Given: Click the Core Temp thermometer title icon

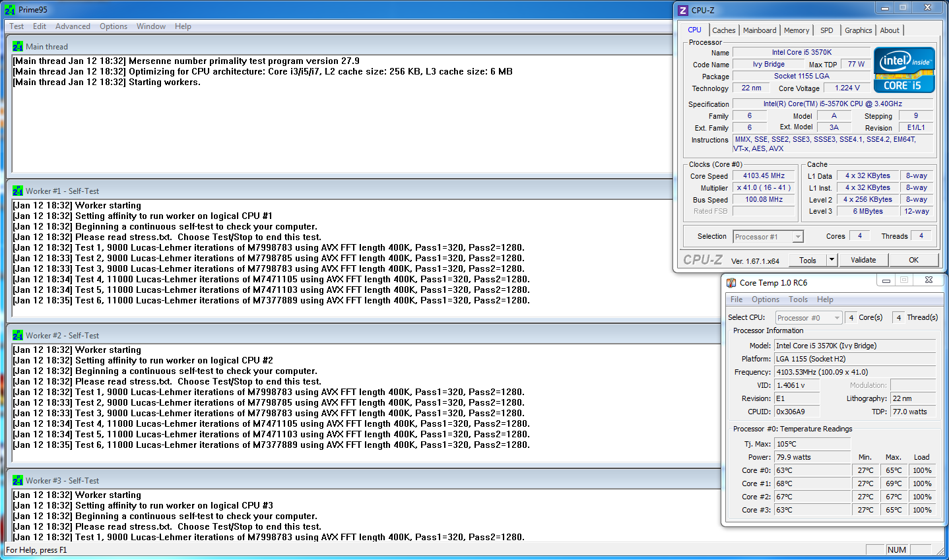Looking at the screenshot, I should (x=731, y=283).
